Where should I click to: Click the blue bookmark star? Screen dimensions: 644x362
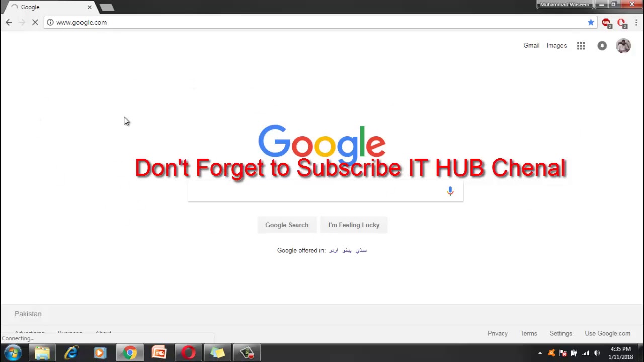click(591, 22)
